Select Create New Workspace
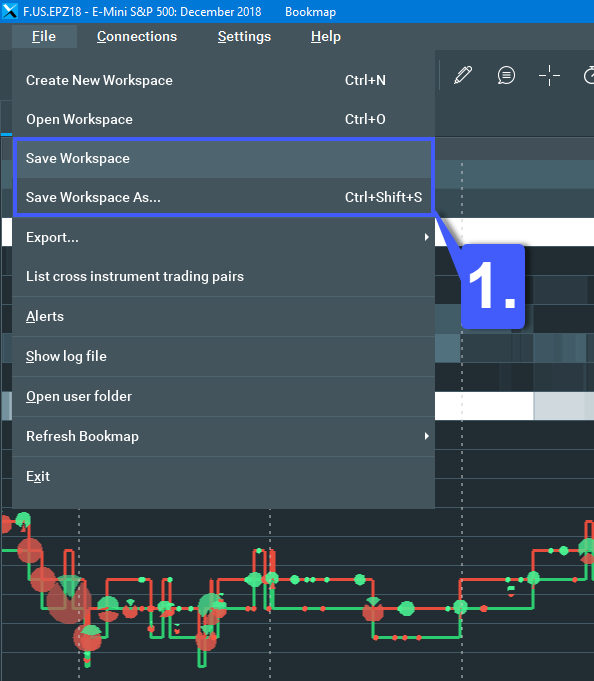 [x=224, y=80]
